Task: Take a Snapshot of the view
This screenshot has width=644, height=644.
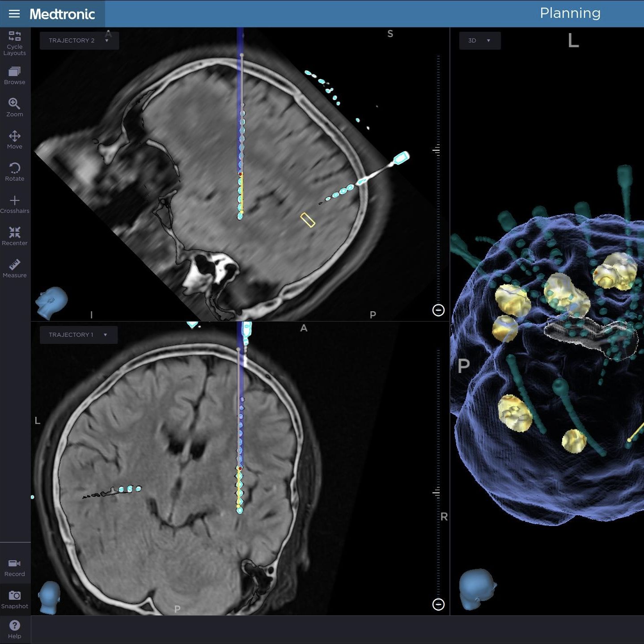Action: click(x=15, y=599)
